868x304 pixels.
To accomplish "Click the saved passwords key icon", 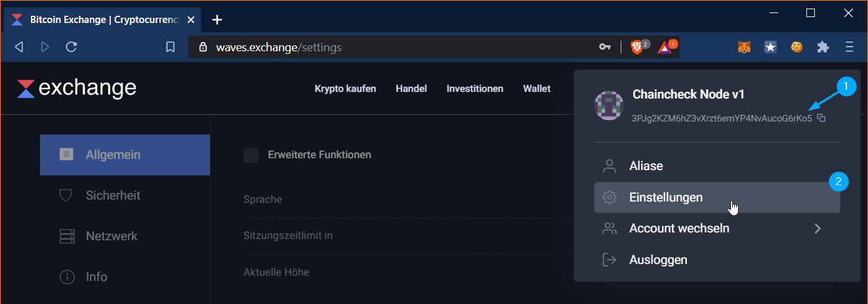I will pos(605,47).
